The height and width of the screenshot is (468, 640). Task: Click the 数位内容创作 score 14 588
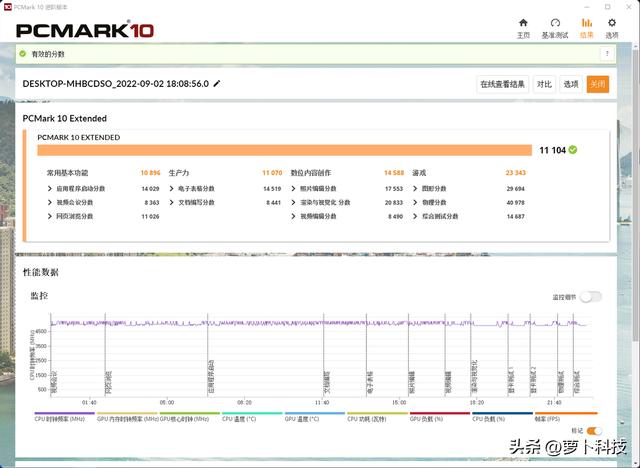click(394, 173)
